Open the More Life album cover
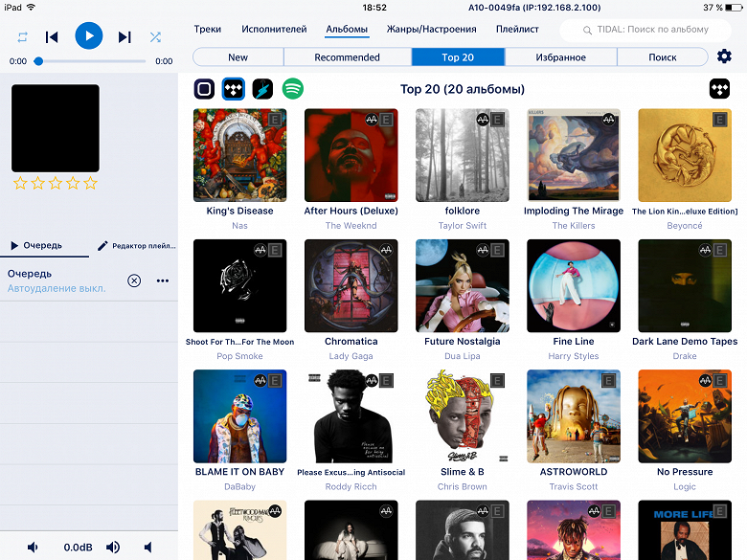 [x=685, y=530]
